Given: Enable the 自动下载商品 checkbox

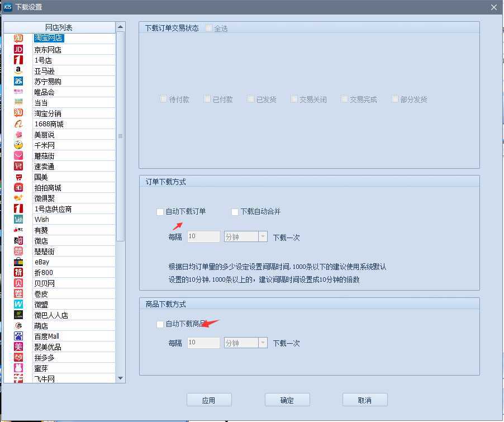Looking at the screenshot, I should (x=160, y=324).
